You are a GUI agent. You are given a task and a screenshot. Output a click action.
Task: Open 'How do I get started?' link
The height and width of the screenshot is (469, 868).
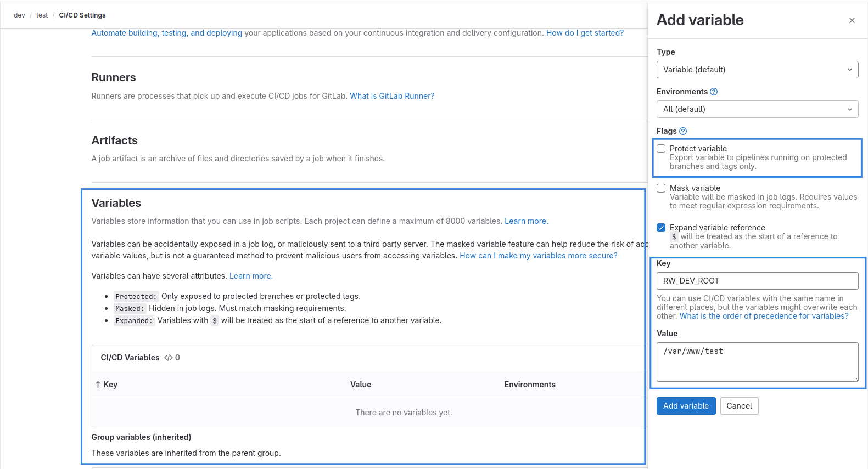[x=585, y=33]
